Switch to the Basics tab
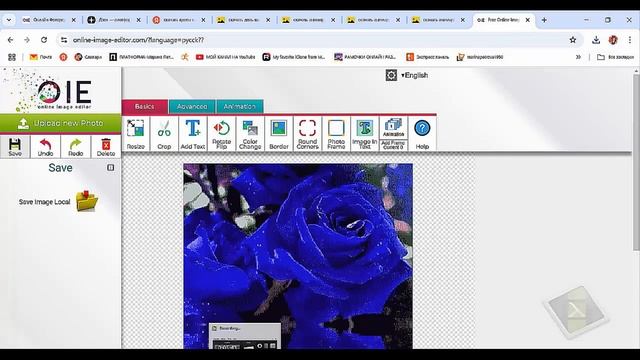Viewport: 640px width, 360px height. point(145,107)
